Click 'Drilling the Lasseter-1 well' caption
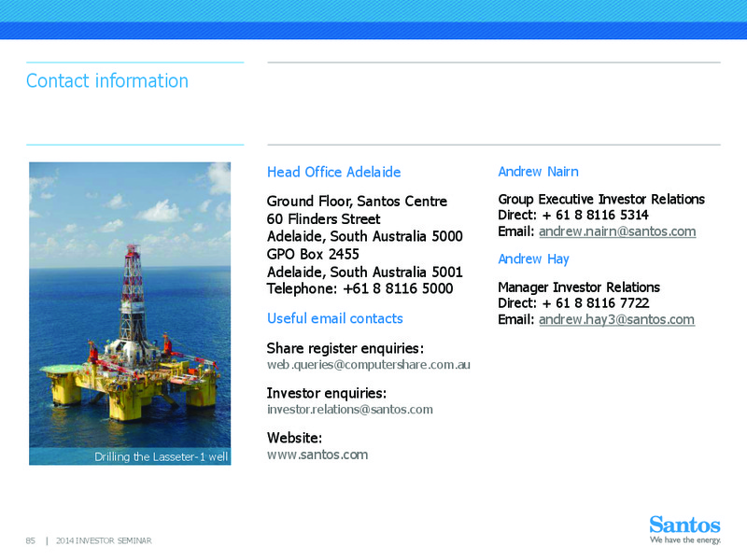The image size is (747, 560). click(x=161, y=457)
